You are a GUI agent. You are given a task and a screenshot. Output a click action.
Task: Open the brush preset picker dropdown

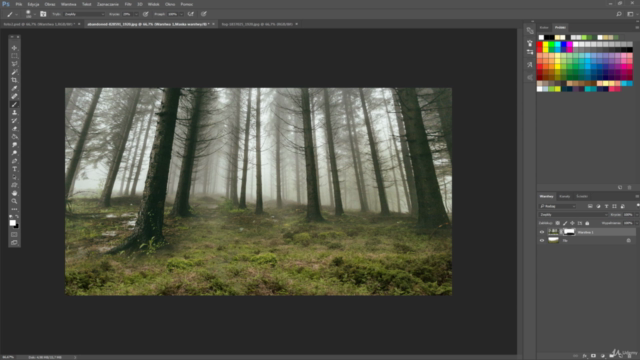[x=35, y=14]
